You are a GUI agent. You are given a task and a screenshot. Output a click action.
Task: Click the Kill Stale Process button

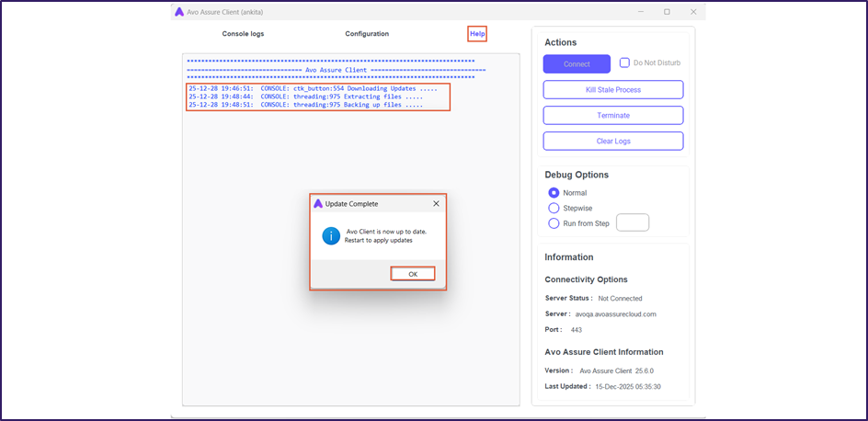[613, 89]
